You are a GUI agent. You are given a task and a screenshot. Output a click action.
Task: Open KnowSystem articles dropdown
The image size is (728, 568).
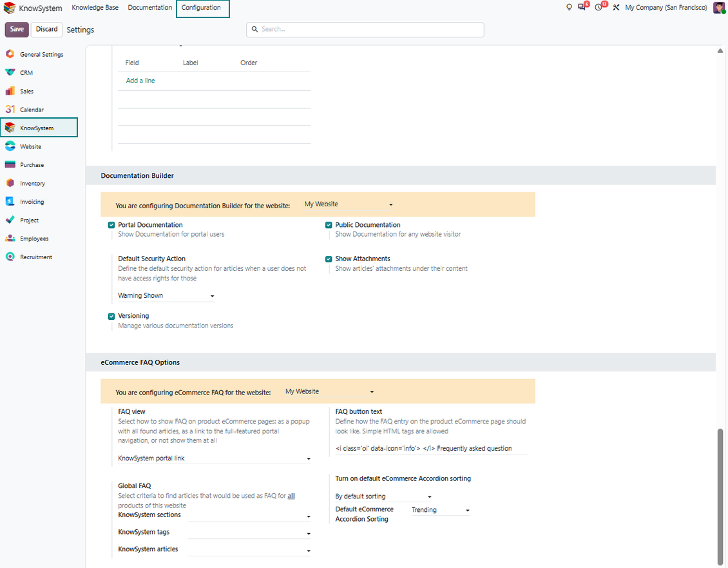point(249,551)
